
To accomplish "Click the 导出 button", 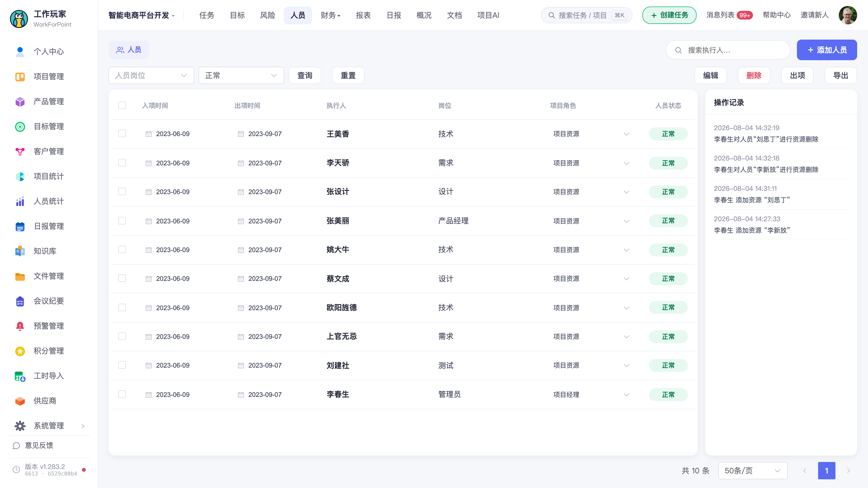I will click(x=841, y=75).
